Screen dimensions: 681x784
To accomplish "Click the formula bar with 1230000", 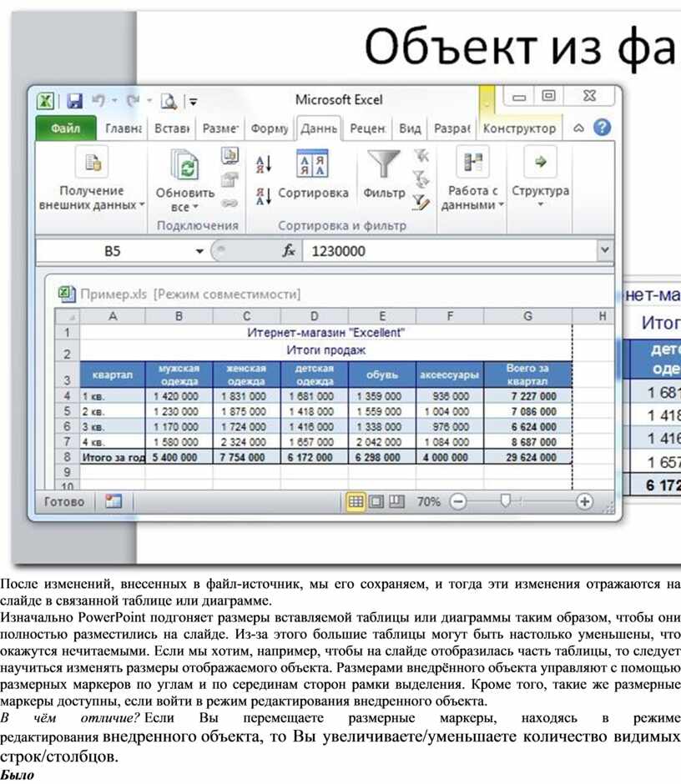I will [x=449, y=251].
